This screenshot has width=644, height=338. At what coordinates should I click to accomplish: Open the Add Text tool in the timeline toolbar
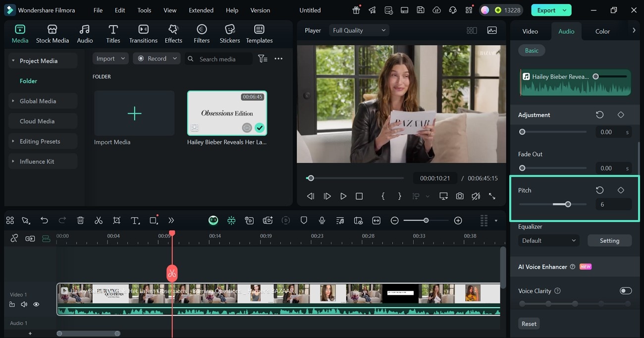pos(135,220)
